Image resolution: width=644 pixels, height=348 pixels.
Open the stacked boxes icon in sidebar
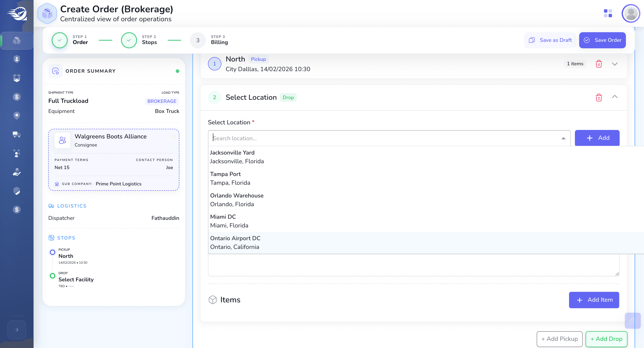point(17,78)
